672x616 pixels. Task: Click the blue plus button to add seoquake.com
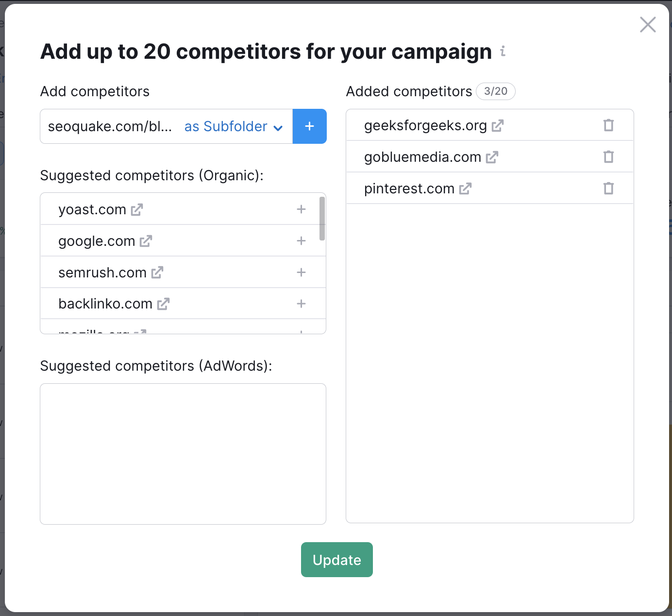coord(310,126)
